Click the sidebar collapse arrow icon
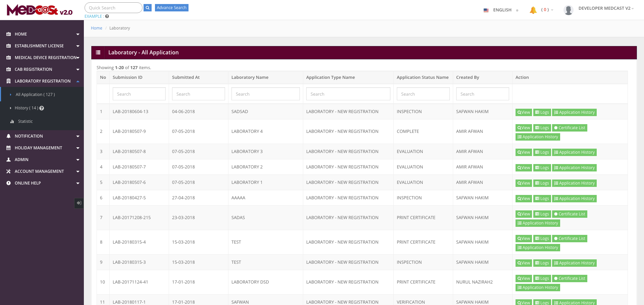This screenshot has width=644, height=305. (x=79, y=203)
